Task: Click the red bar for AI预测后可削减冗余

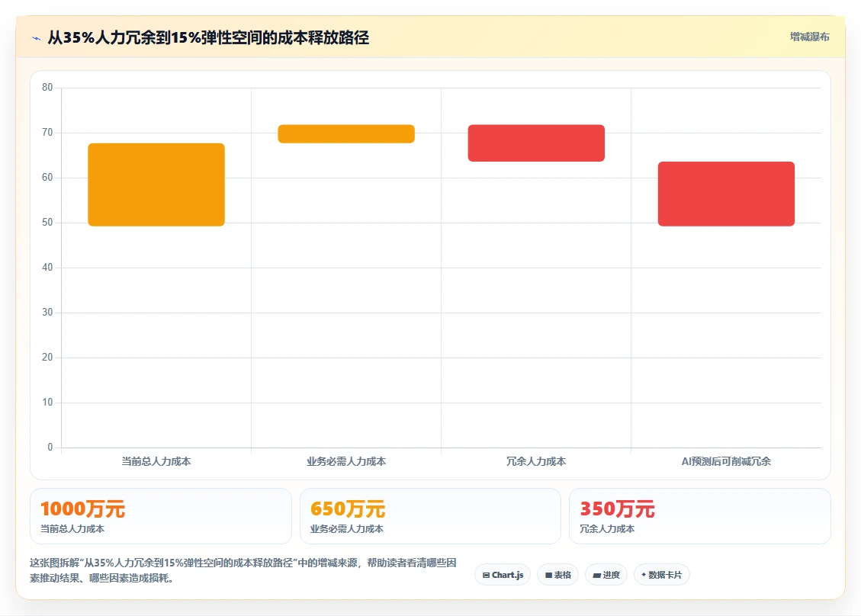Action: 727,194
